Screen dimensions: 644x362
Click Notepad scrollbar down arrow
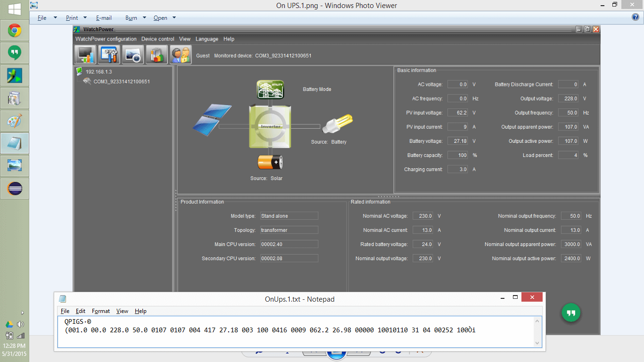[538, 343]
